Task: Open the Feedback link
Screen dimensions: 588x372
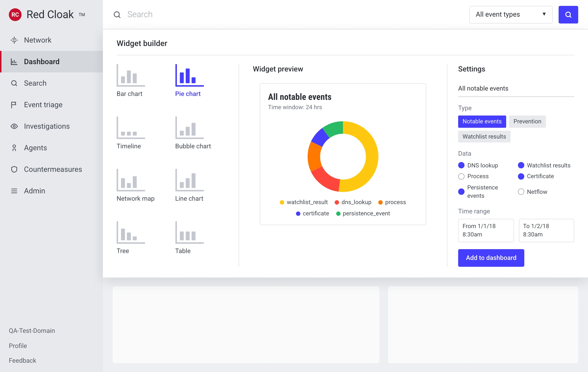Action: pyautogui.click(x=23, y=360)
